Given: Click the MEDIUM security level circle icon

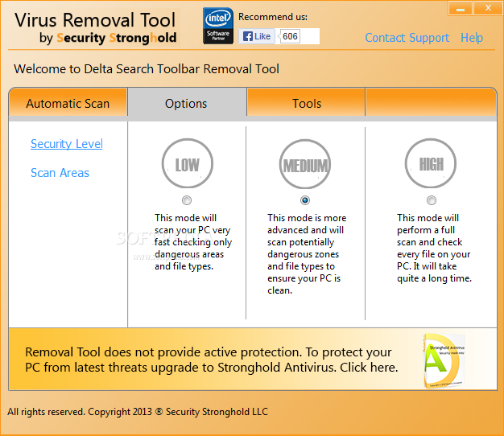Looking at the screenshot, I should coord(305,164).
